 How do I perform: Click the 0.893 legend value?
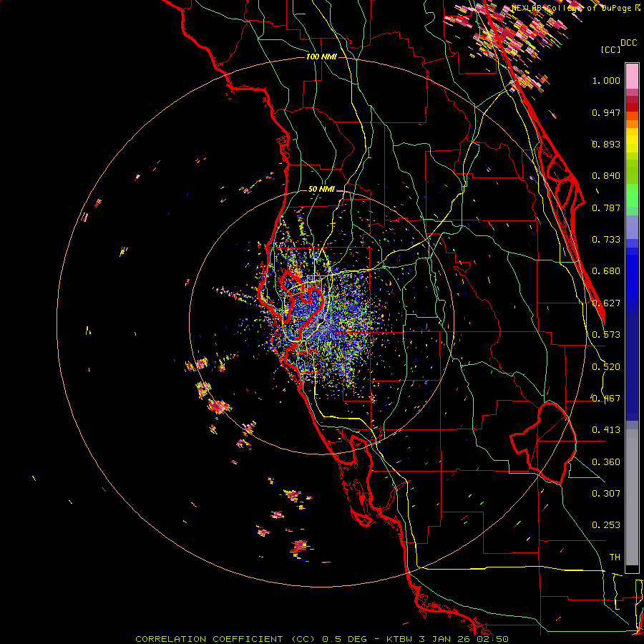tap(606, 144)
